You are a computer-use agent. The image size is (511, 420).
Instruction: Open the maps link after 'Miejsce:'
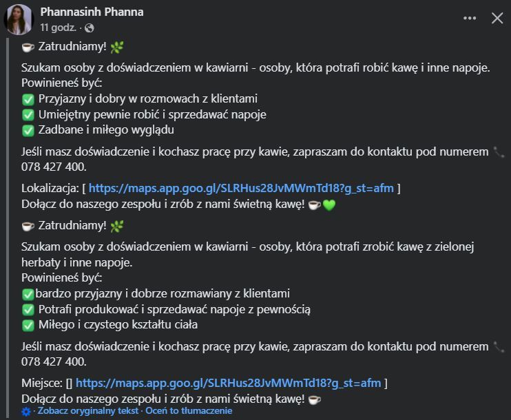228,383
